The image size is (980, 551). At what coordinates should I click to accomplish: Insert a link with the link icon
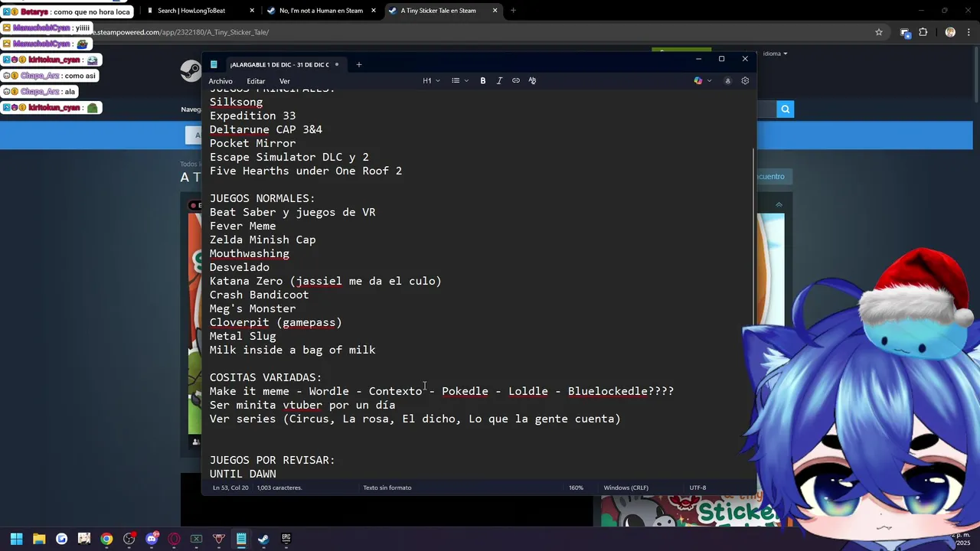pyautogui.click(x=516, y=80)
